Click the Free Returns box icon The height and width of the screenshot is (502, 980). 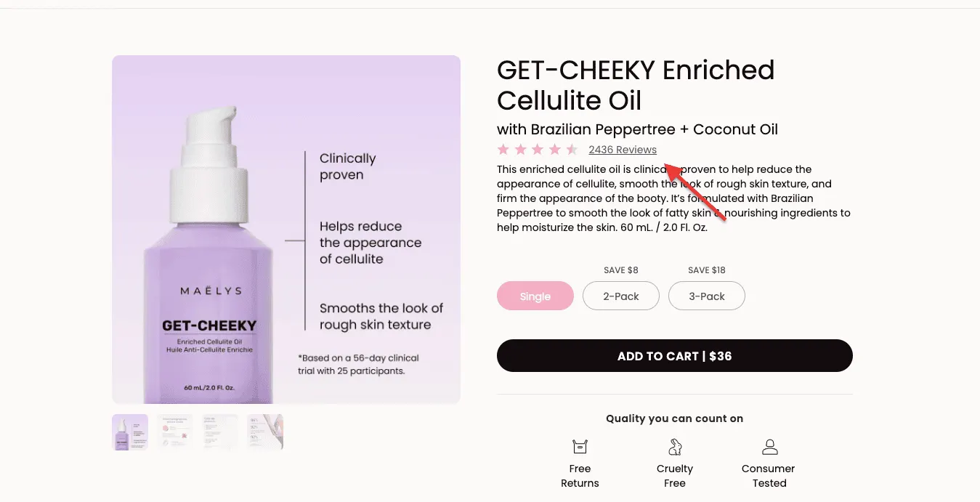(579, 446)
